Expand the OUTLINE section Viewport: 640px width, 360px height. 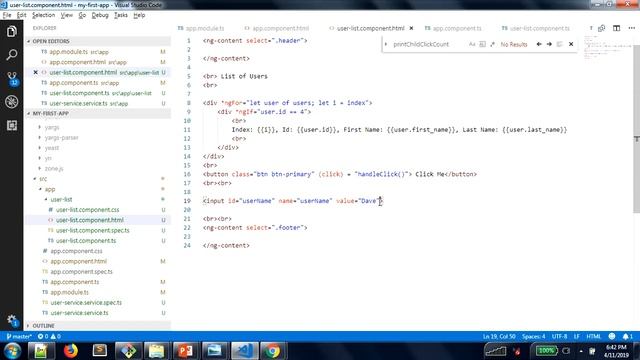(x=98, y=326)
